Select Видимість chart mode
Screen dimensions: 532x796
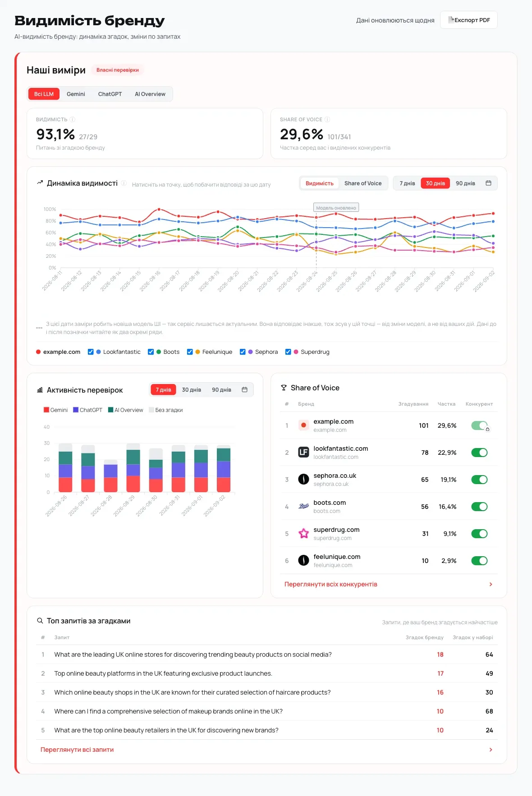320,183
